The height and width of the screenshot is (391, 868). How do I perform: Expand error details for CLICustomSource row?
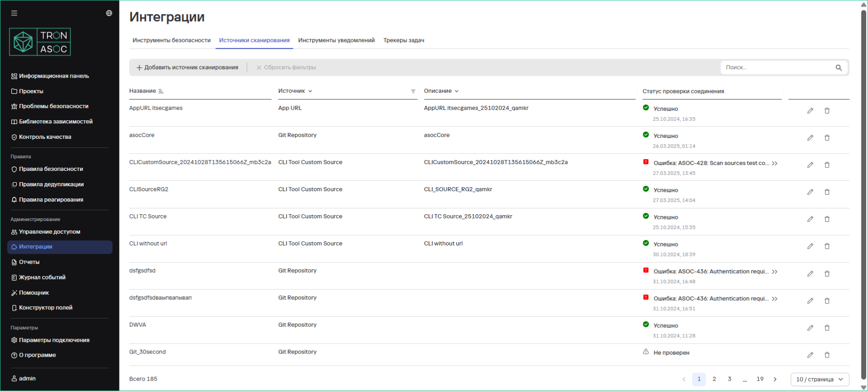pyautogui.click(x=775, y=163)
